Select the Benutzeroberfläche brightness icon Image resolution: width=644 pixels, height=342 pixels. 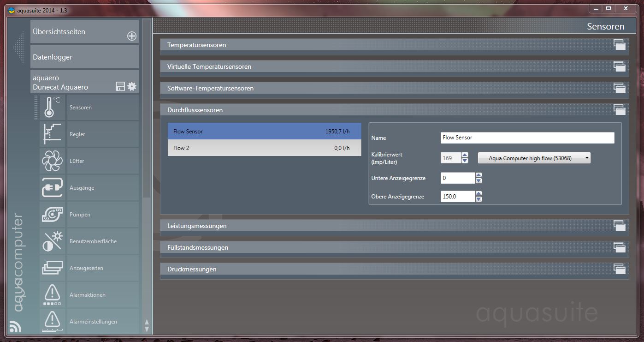53,241
